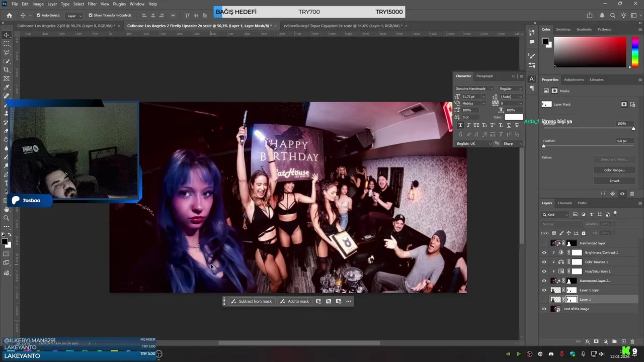Click the delete layer trash icon

click(632, 342)
